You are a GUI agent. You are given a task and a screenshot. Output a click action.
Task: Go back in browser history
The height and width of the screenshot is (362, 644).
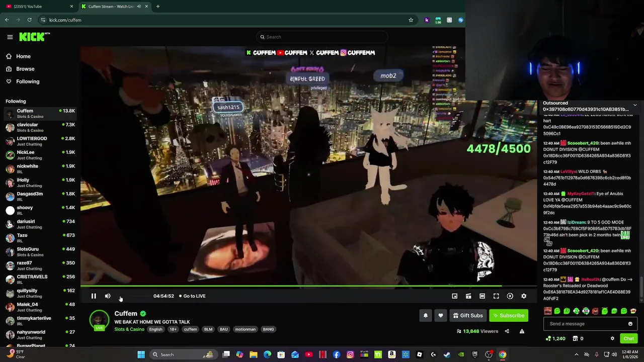(7, 20)
